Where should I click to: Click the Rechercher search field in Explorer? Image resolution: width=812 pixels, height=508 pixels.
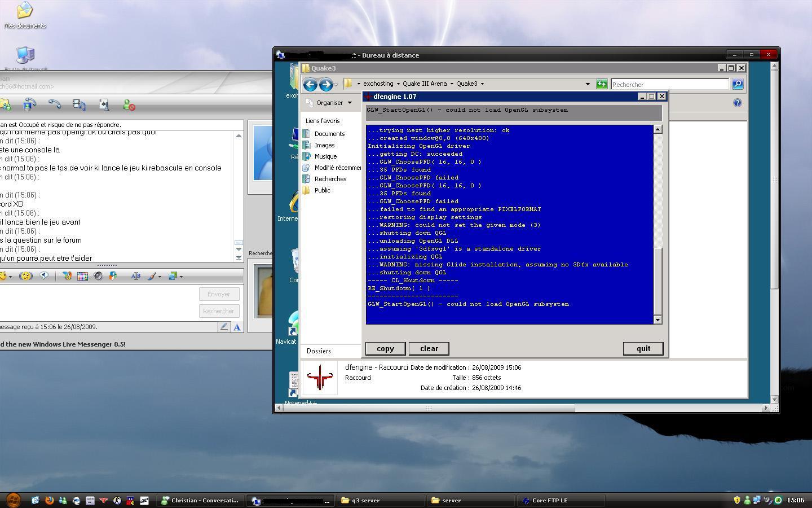click(670, 84)
